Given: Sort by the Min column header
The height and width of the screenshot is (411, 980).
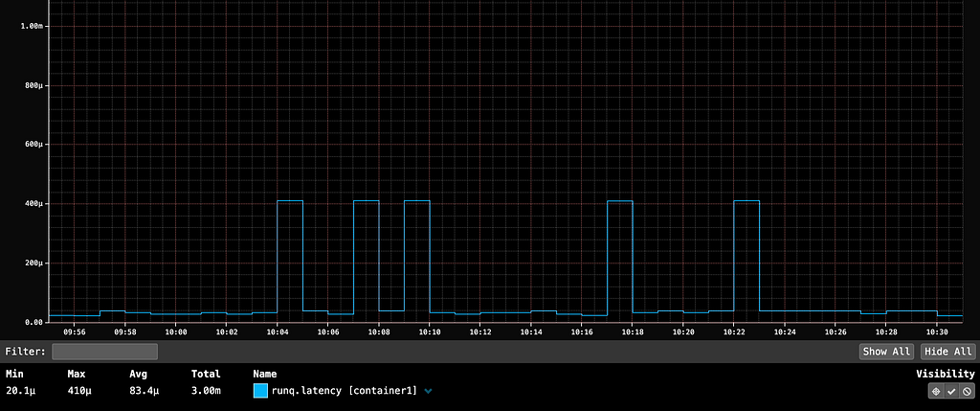Looking at the screenshot, I should (16, 374).
